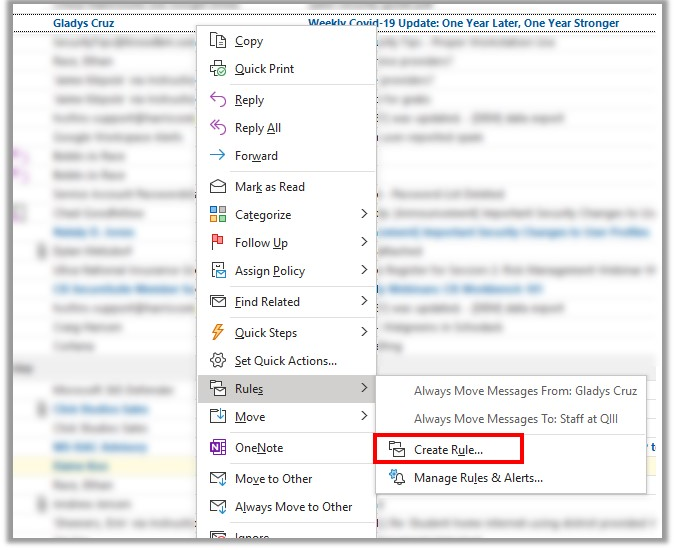Image resolution: width=679 pixels, height=550 pixels.
Task: Expand the Move submenu arrow
Action: click(x=364, y=416)
